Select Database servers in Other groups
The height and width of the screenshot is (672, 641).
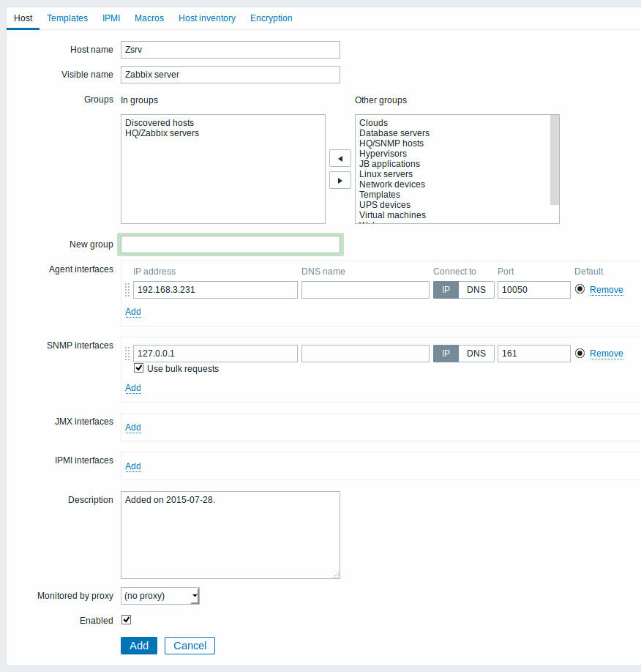[394, 133]
